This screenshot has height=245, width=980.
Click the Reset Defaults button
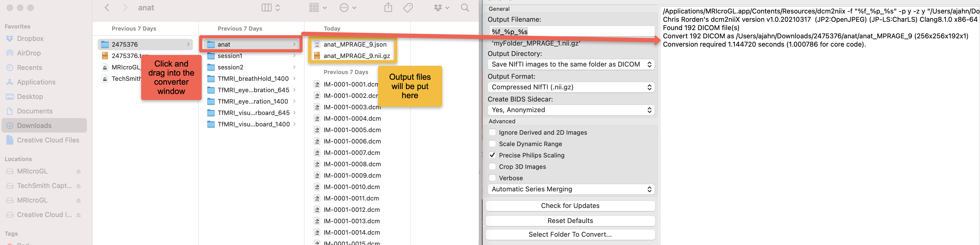[570, 221]
